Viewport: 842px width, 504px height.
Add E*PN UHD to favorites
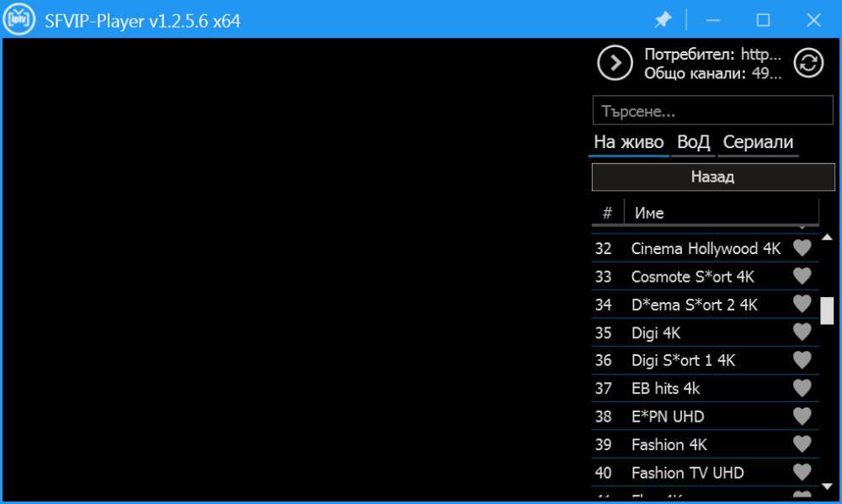[802, 416]
